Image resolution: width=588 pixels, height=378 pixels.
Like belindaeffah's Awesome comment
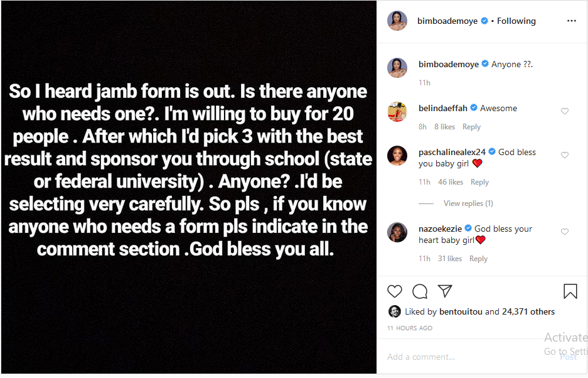coord(565,111)
